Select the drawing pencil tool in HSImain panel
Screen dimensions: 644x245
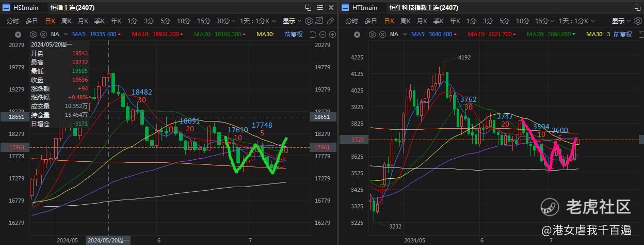(330, 21)
